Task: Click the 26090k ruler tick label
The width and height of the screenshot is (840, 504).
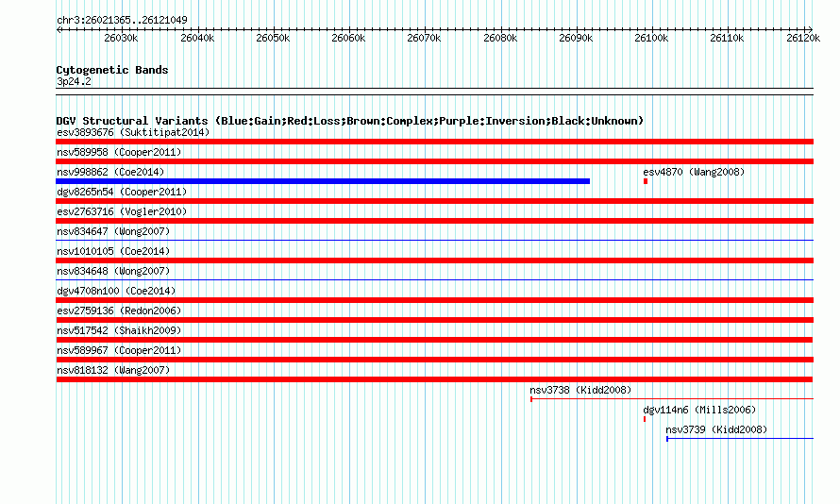Action: point(576,38)
